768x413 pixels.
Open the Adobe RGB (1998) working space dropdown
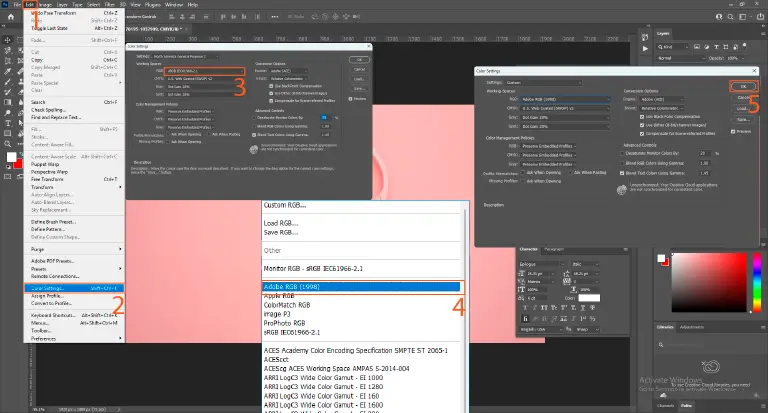click(x=565, y=99)
